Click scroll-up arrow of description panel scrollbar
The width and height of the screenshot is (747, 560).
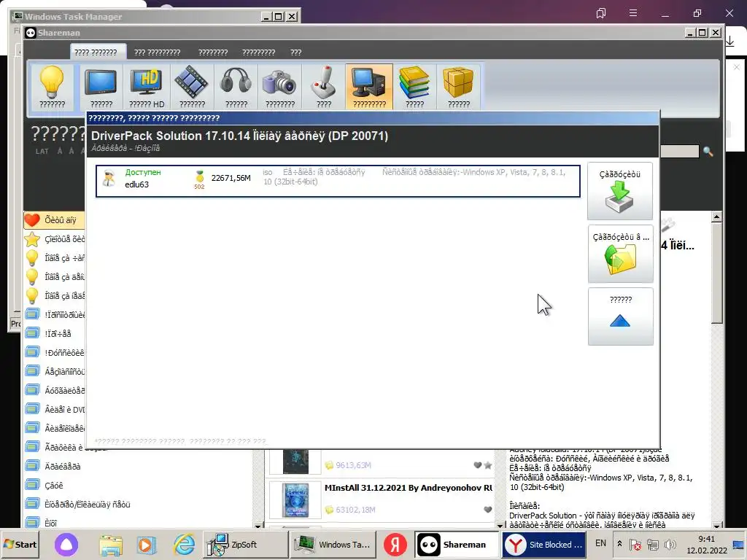point(716,217)
